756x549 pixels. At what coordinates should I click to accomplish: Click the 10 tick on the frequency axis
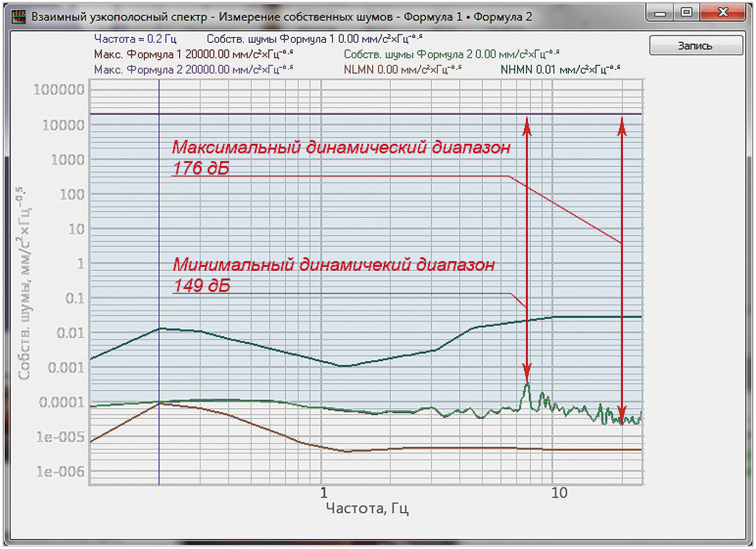point(559,493)
